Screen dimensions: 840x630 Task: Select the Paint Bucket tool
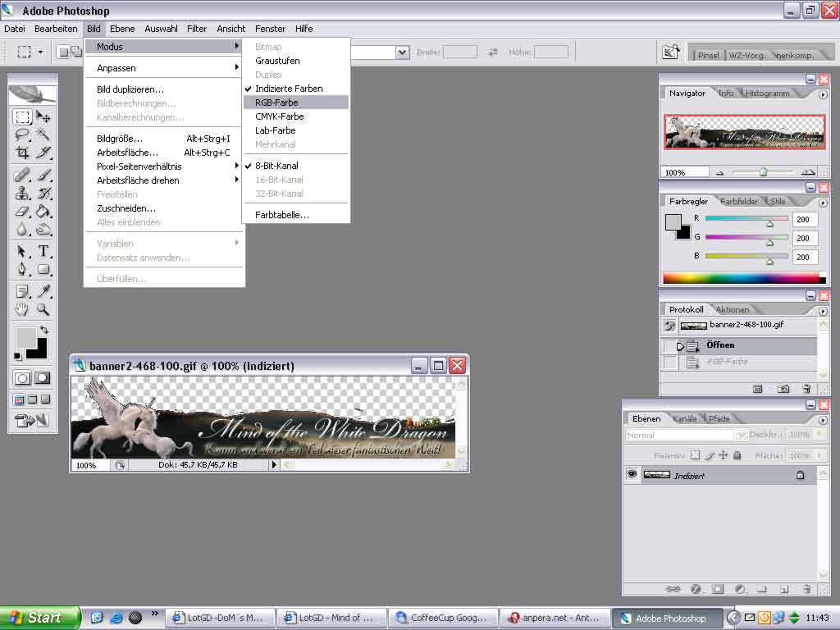click(43, 212)
